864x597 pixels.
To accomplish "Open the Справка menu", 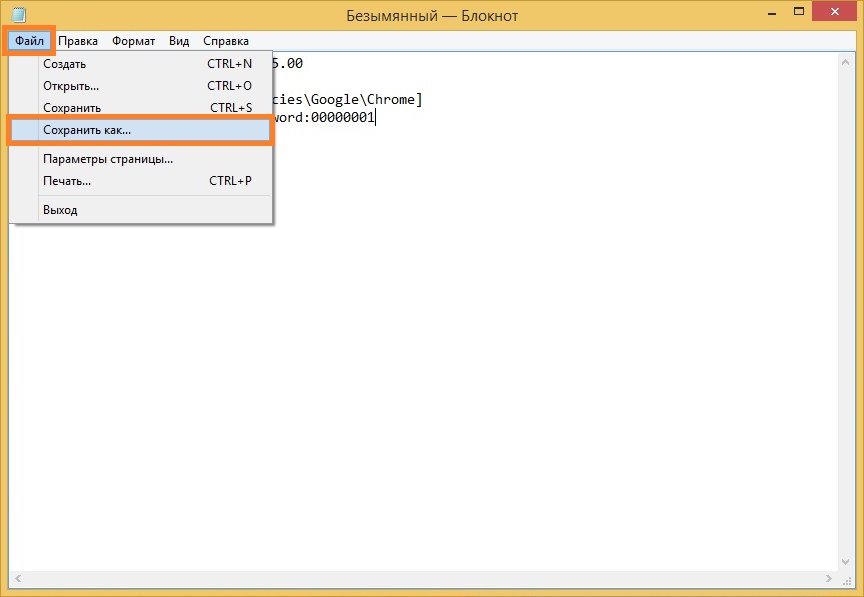I will point(226,41).
